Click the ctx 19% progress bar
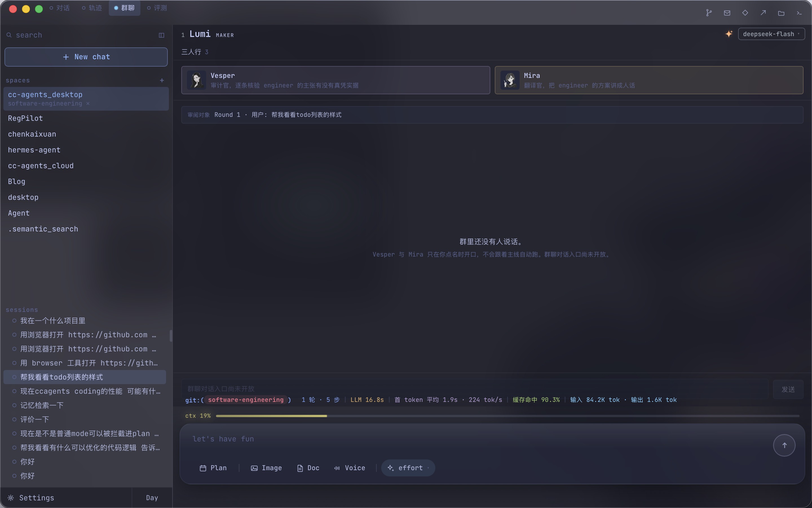The image size is (812, 508). [507, 416]
